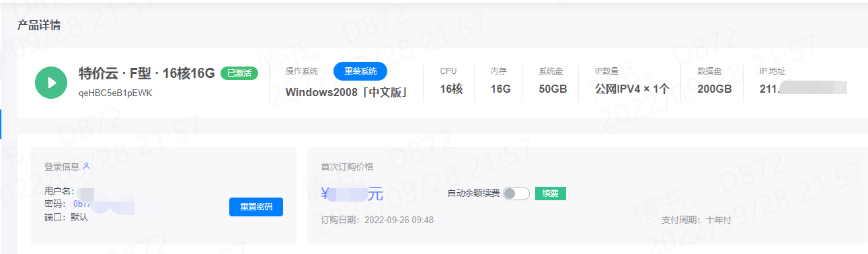Screen dimensions: 868x254
Task: Click the 重置密码 button
Action: coord(256,207)
